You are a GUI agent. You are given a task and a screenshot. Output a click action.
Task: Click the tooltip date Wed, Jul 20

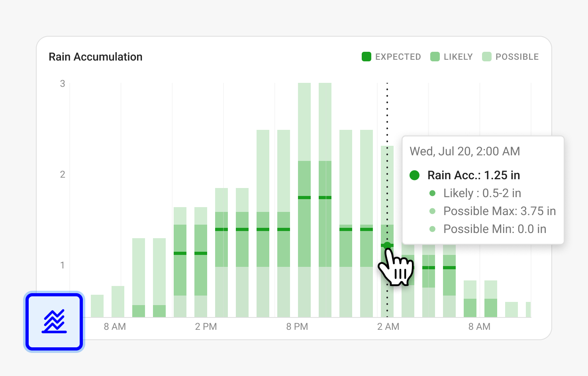[x=441, y=151]
